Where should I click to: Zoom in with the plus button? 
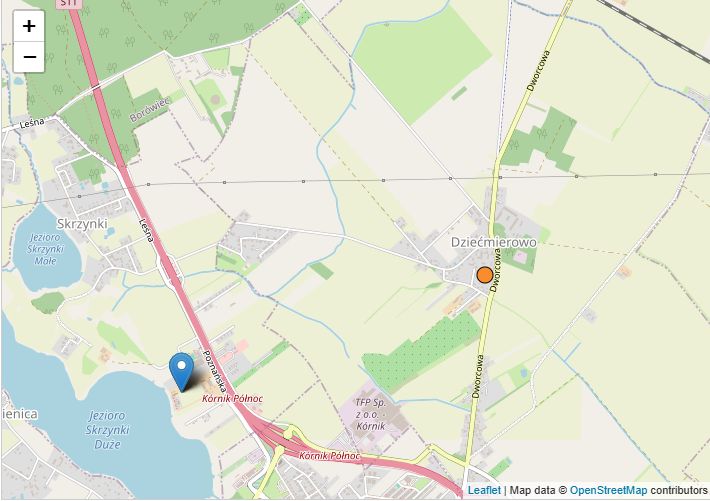29,26
